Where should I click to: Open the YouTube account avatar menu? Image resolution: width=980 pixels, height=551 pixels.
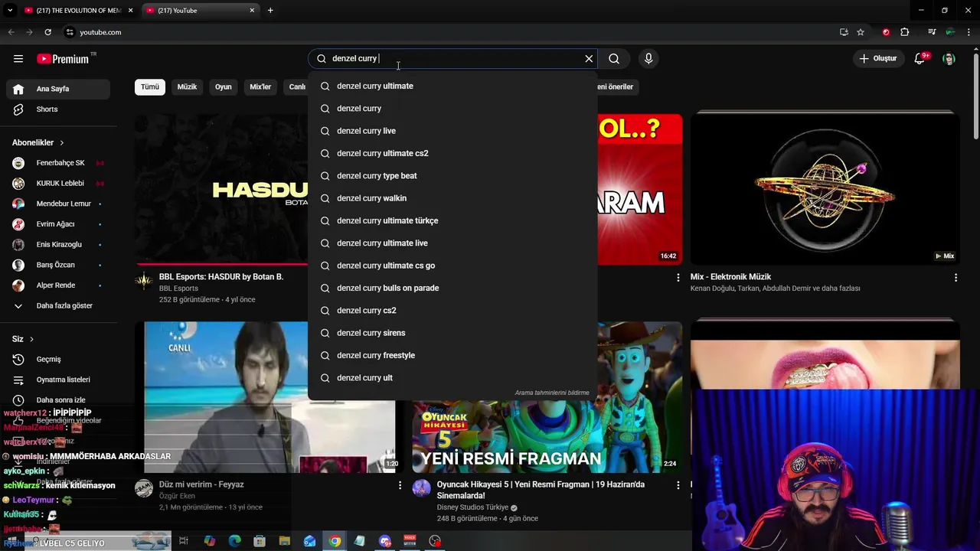949,59
